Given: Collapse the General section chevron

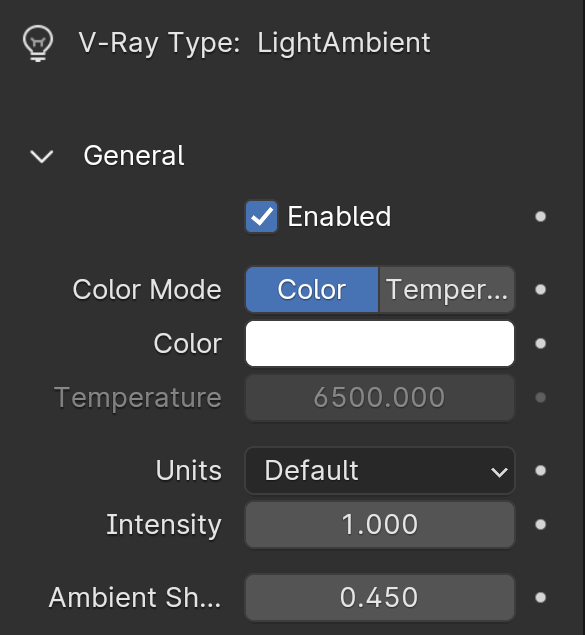Looking at the screenshot, I should pyautogui.click(x=42, y=156).
